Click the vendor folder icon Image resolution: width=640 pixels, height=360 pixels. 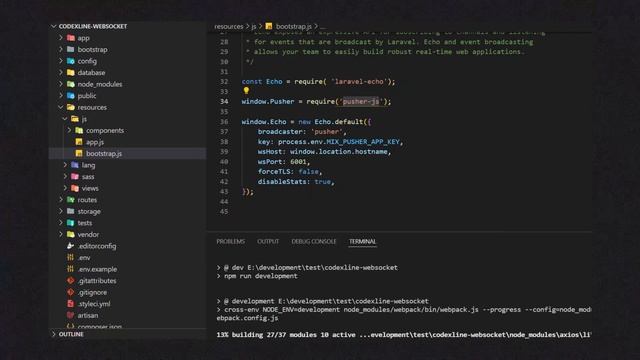[71, 234]
